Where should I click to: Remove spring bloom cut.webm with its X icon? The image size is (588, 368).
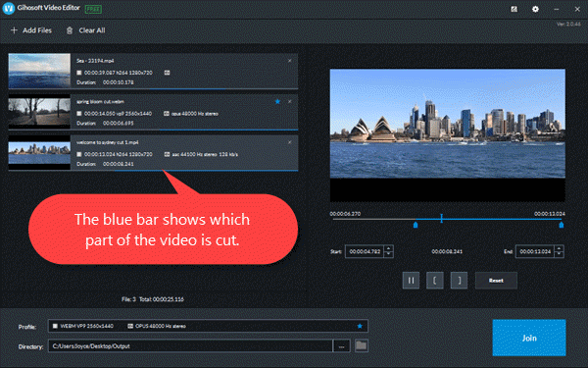tap(289, 101)
